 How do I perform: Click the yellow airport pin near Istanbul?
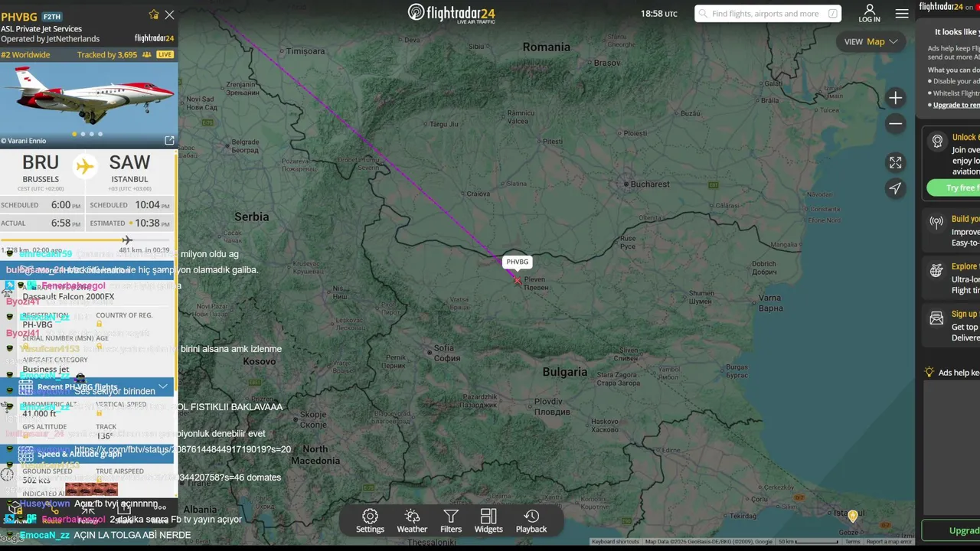[853, 516]
